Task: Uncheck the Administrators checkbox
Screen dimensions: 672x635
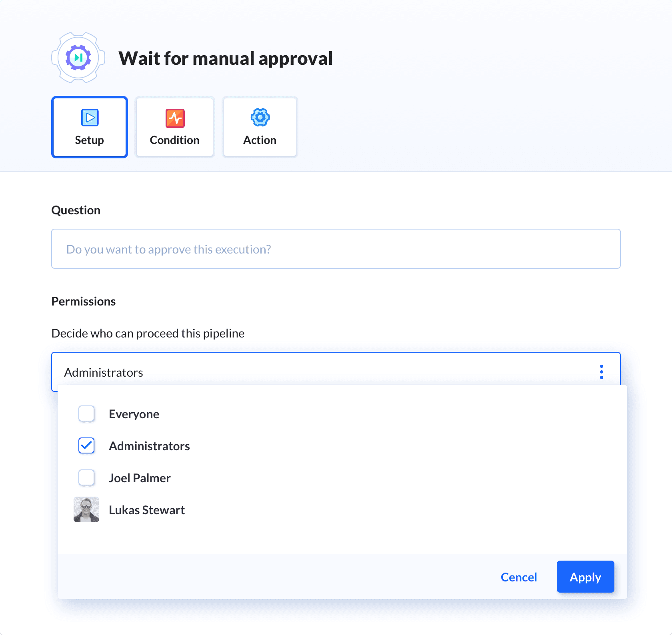Action: click(86, 445)
